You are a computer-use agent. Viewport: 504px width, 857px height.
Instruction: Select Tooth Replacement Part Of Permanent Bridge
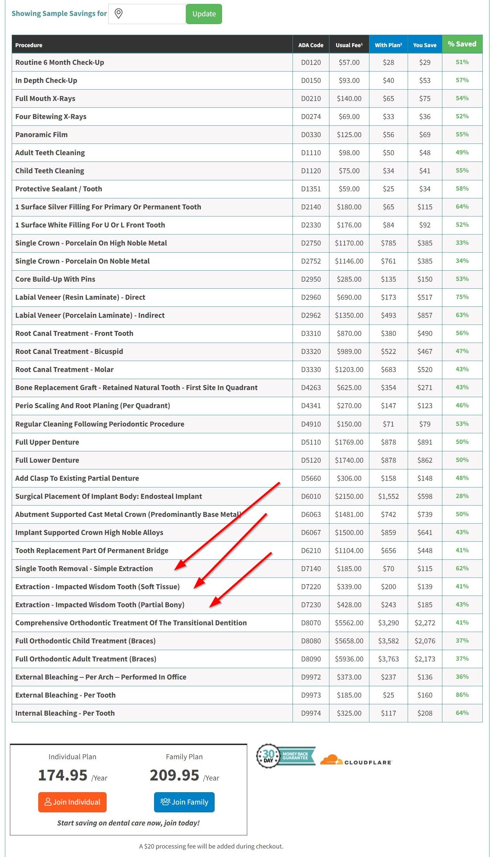coord(92,551)
